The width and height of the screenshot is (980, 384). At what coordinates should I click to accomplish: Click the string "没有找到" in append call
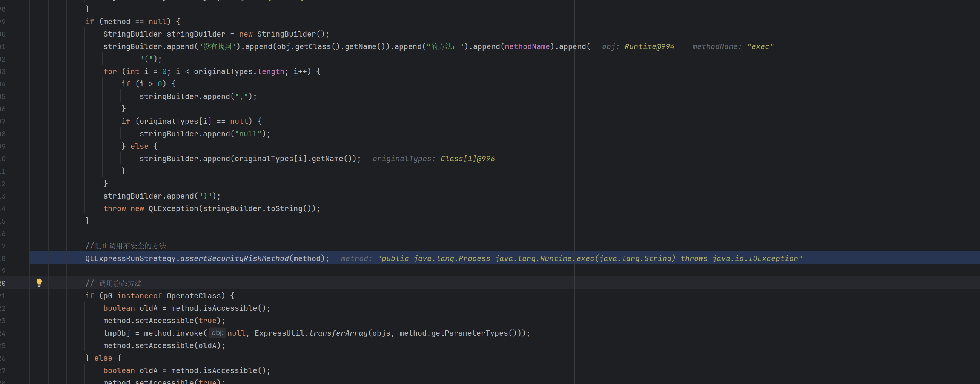point(217,46)
